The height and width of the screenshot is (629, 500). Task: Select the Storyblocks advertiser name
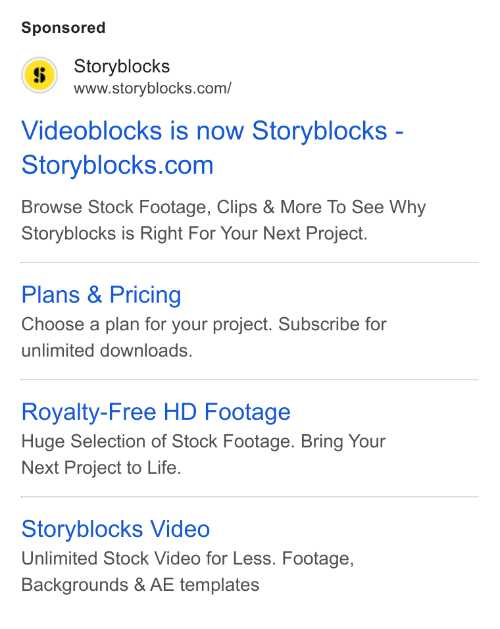pos(122,67)
